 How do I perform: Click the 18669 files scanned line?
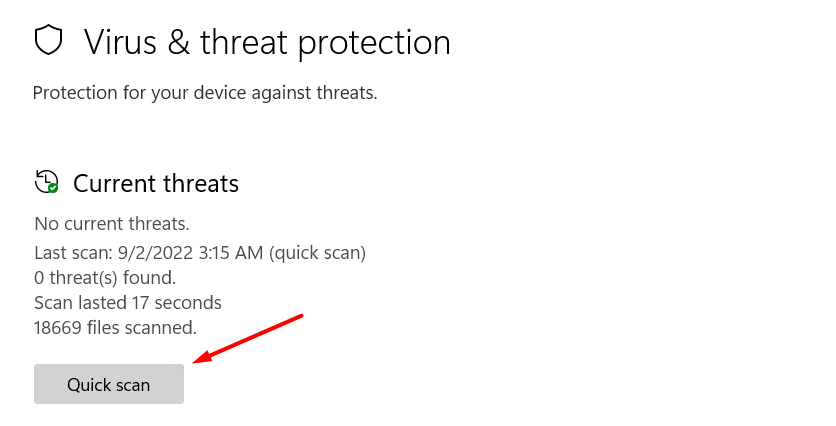(115, 327)
